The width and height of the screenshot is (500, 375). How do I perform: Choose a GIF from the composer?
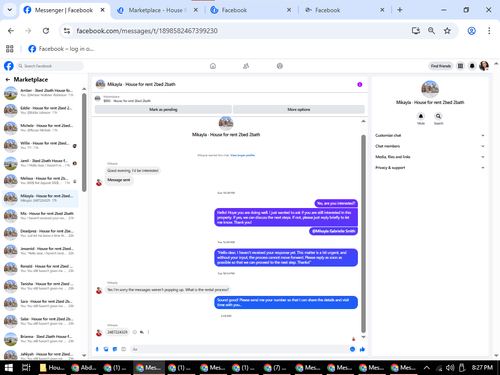tap(123, 349)
